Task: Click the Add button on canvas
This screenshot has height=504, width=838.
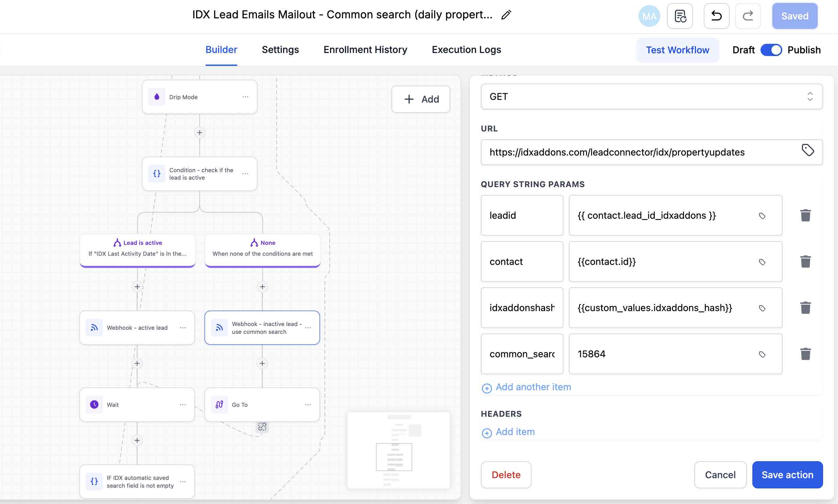Action: (x=421, y=99)
